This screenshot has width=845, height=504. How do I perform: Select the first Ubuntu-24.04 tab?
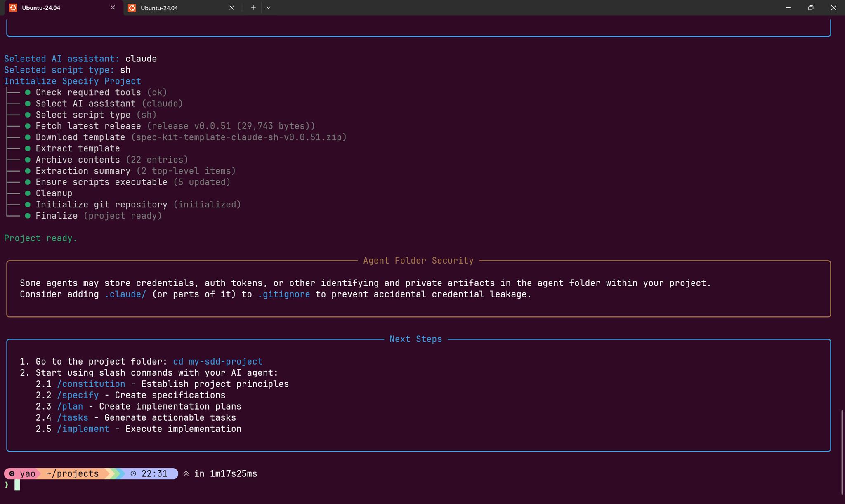click(x=62, y=8)
